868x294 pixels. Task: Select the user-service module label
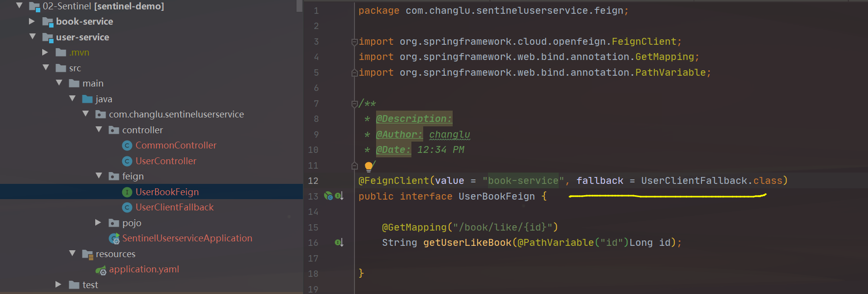coord(82,37)
